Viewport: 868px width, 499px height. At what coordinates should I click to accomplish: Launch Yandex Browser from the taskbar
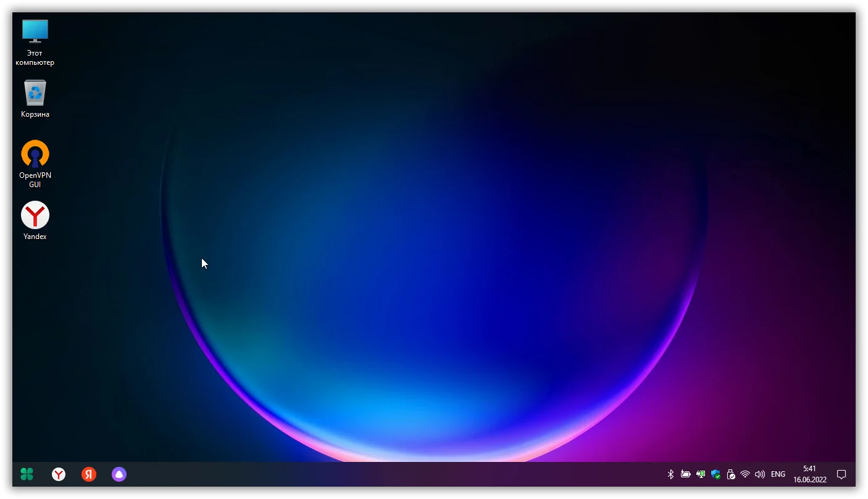click(59, 474)
